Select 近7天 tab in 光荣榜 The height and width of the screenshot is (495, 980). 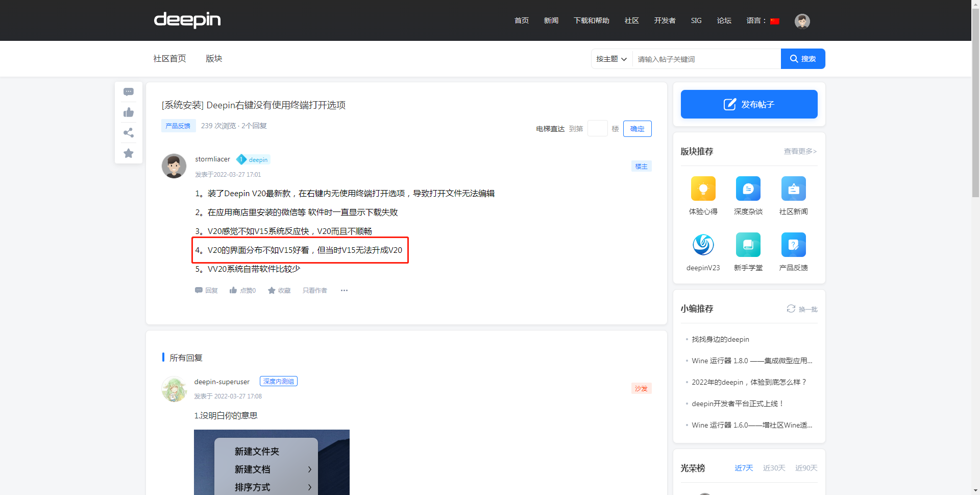point(744,468)
